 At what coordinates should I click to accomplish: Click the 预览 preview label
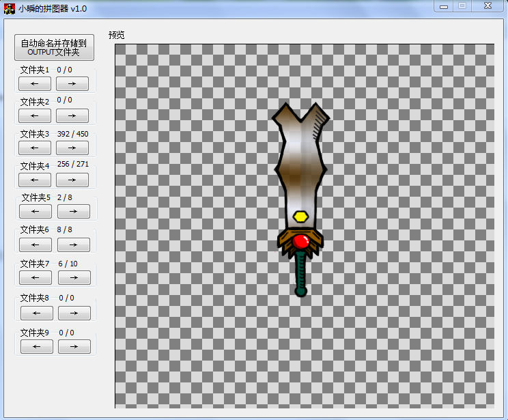117,35
